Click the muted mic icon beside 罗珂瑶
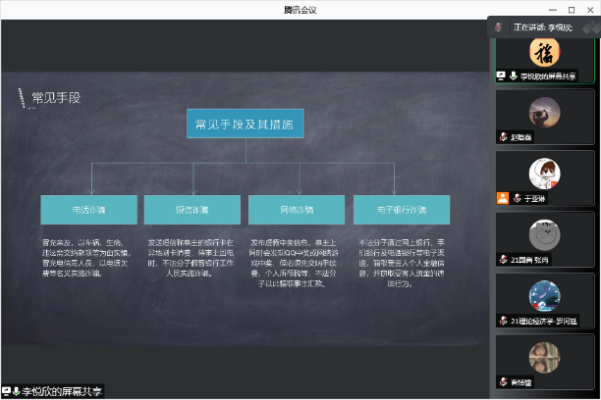Image resolution: width=601 pixels, height=400 pixels. 503,320
